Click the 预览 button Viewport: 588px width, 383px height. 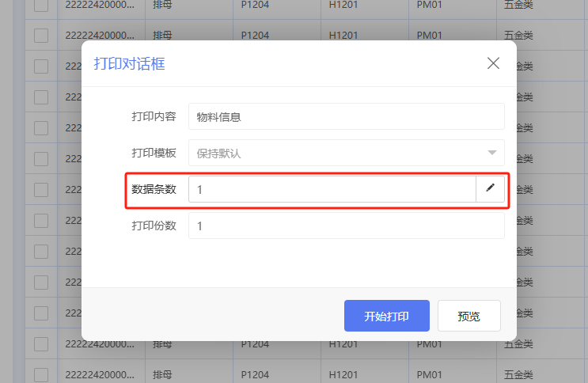pos(469,316)
